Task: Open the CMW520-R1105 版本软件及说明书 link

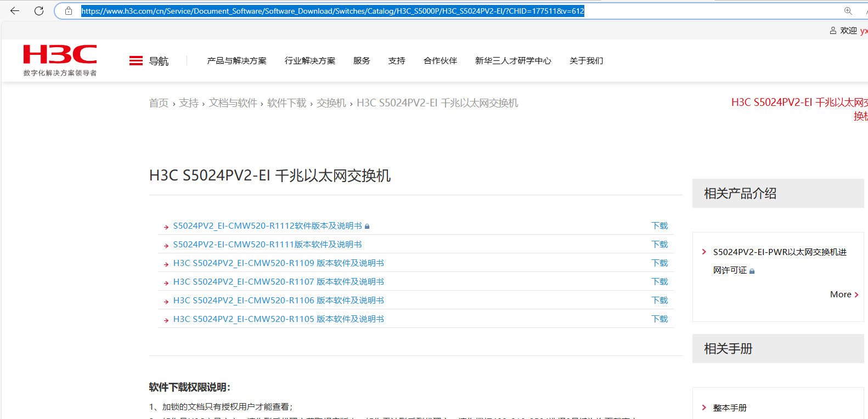Action: pyautogui.click(x=279, y=319)
